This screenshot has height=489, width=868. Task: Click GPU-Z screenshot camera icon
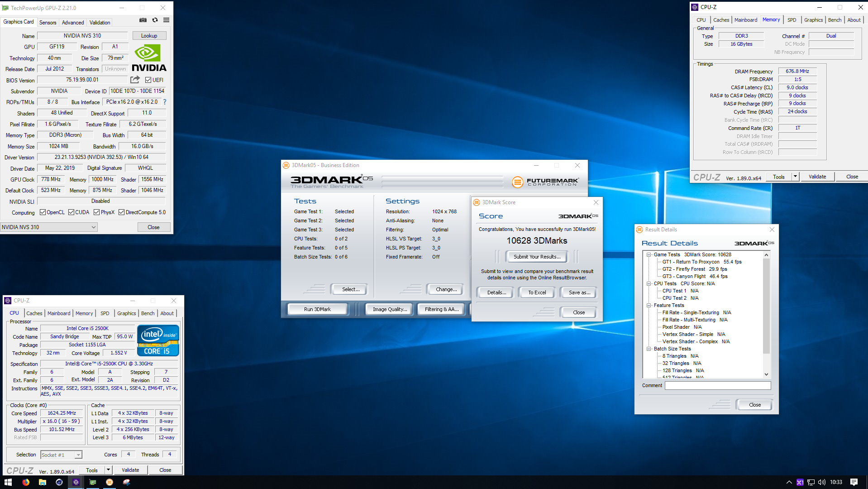pos(143,20)
